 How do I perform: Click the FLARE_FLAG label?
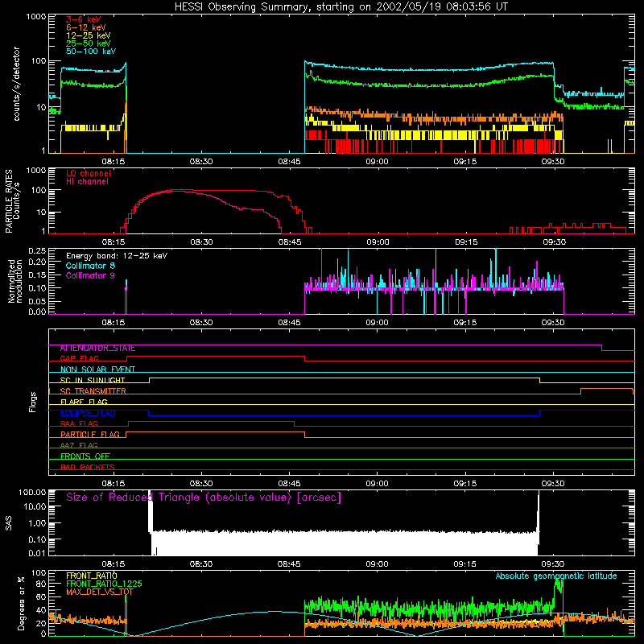tap(84, 402)
